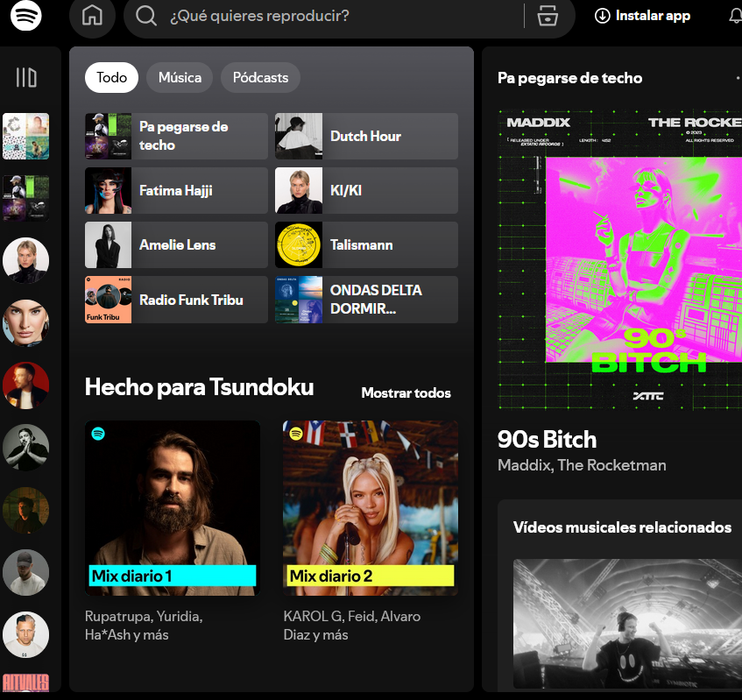The height and width of the screenshot is (700, 742).
Task: Open the RITUALES item at sidebar bottom
Action: pos(26,683)
